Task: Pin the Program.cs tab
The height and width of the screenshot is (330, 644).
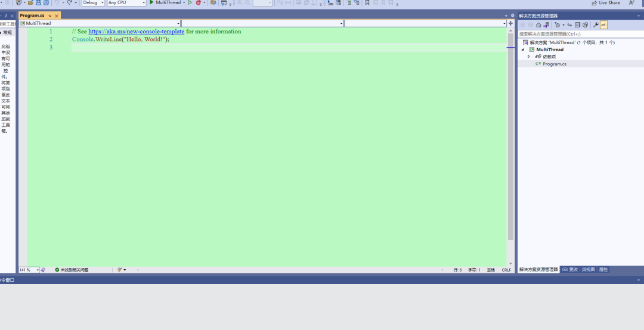Action: coord(50,15)
